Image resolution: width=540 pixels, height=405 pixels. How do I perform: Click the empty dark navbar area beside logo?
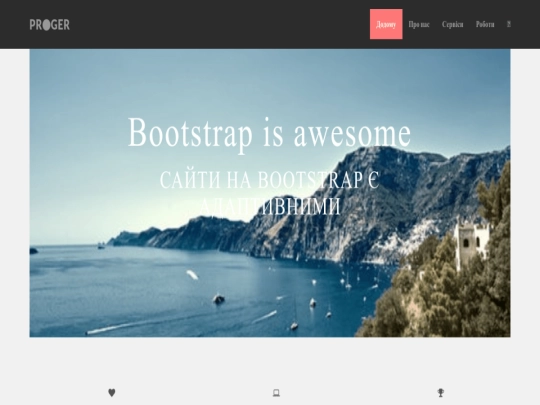[220, 24]
